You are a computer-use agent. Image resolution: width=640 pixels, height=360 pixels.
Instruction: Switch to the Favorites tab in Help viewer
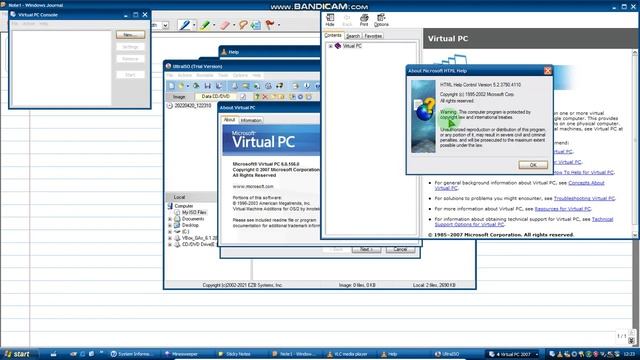pos(373,36)
